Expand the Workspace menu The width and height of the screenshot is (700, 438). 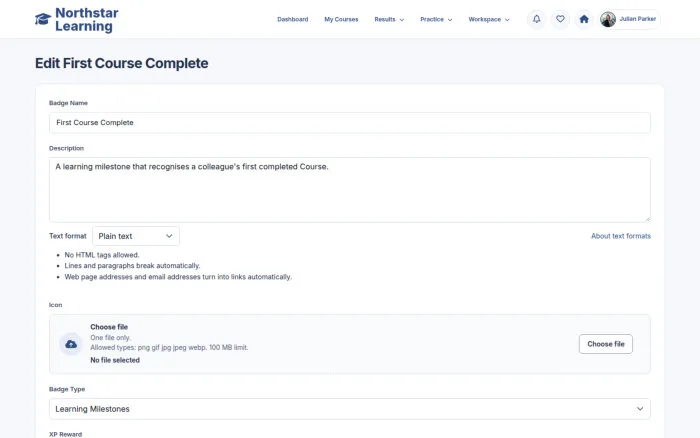point(488,19)
